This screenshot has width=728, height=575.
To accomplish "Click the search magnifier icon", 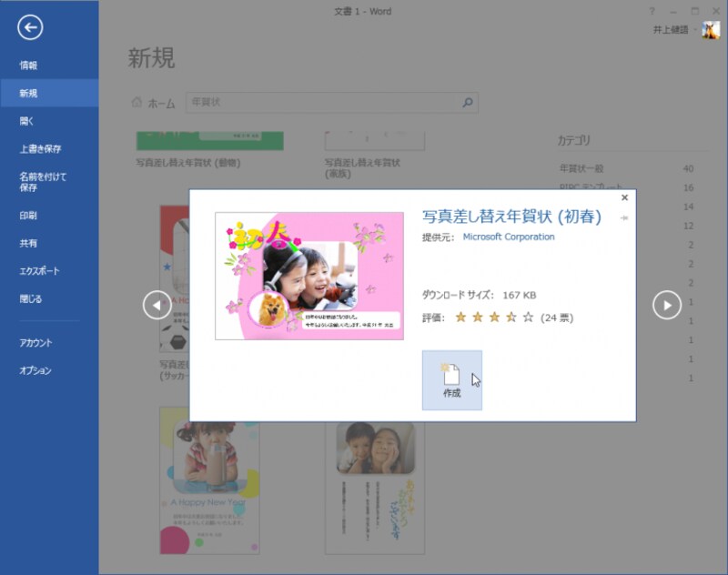I will pos(468,102).
